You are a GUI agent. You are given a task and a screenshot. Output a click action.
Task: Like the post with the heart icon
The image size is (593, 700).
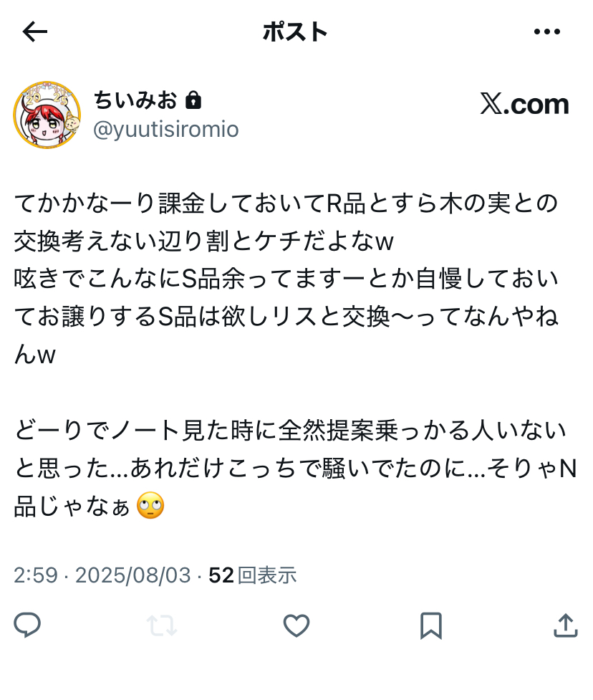[296, 625]
